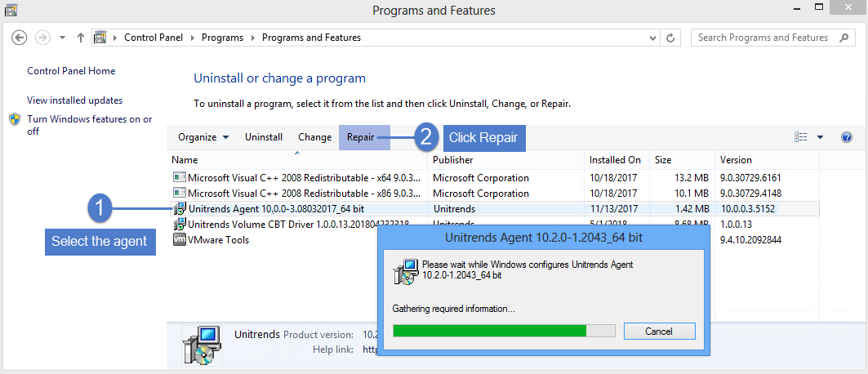
Task: Open the view options dropdown arrow
Action: (821, 137)
